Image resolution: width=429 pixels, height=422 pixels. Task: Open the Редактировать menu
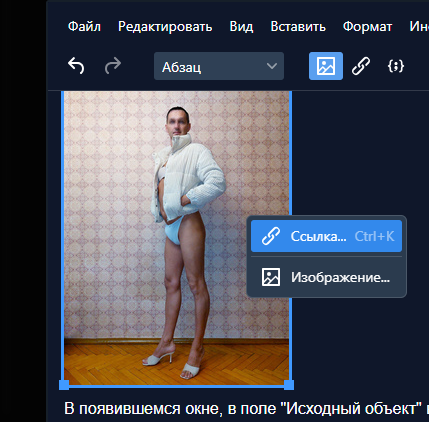[165, 27]
